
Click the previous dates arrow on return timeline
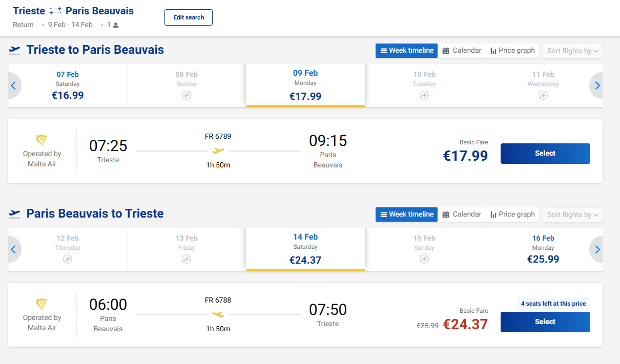(x=14, y=250)
